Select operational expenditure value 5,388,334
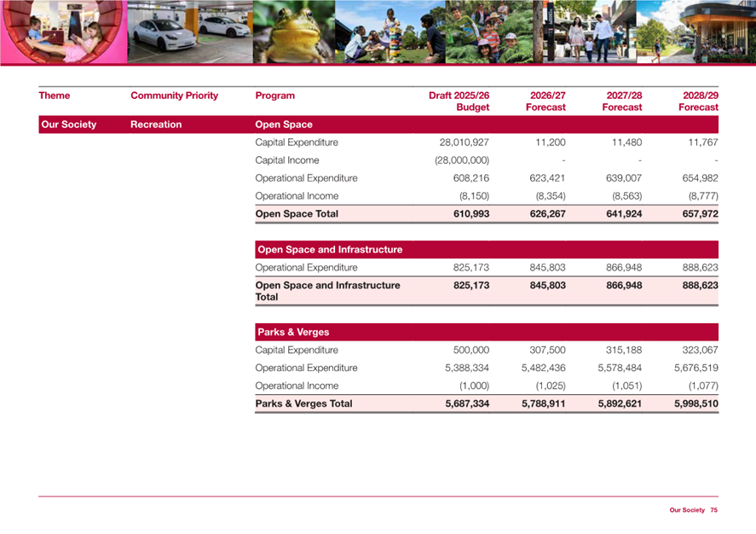Screen dimensions: 756x534 coord(467,368)
